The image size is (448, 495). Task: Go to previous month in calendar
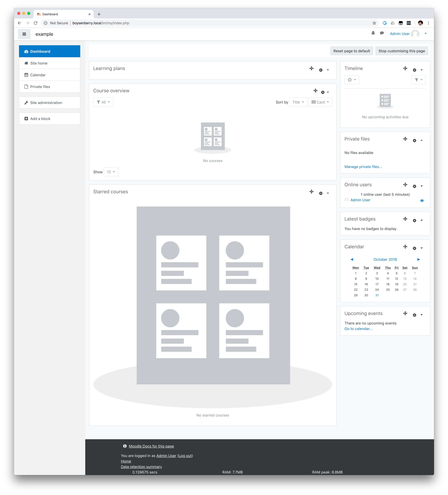tap(351, 259)
